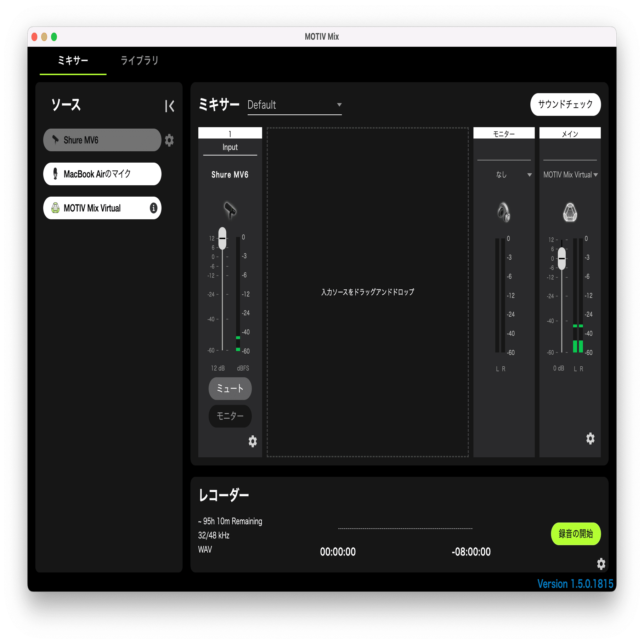Image resolution: width=644 pixels, height=644 pixels.
Task: Open the MOTIV Mix Virtual output dropdown
Action: tap(570, 174)
